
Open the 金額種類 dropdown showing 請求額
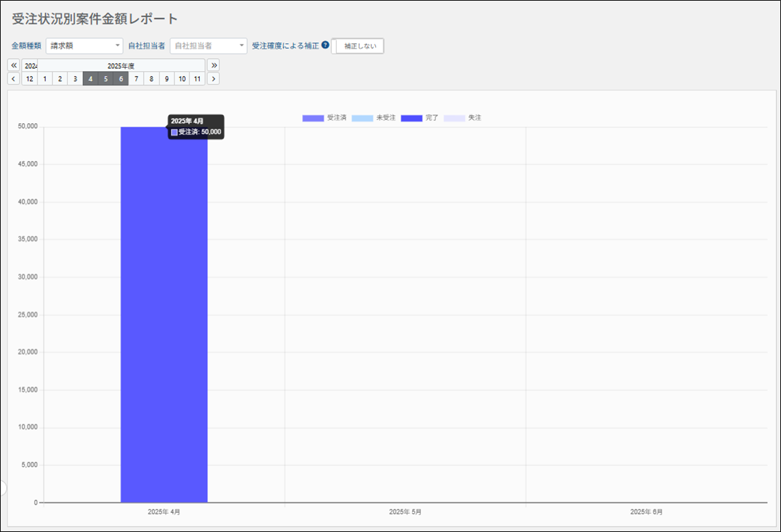click(84, 46)
